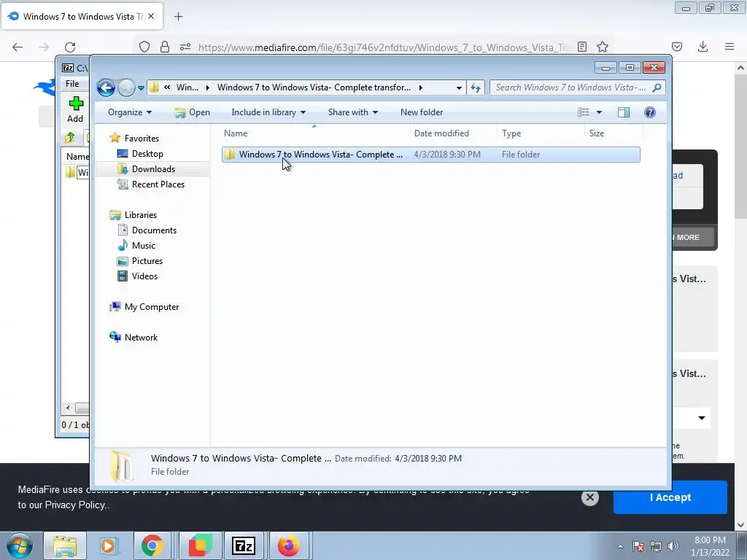The image size is (747, 560).
Task: Open Windows Media Player from taskbar
Action: point(108,546)
